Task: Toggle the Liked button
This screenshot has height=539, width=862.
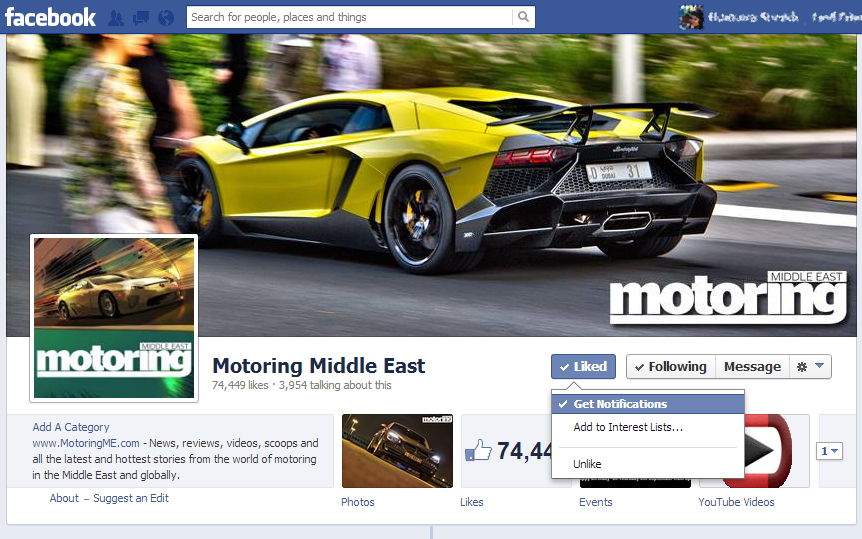Action: click(x=583, y=367)
